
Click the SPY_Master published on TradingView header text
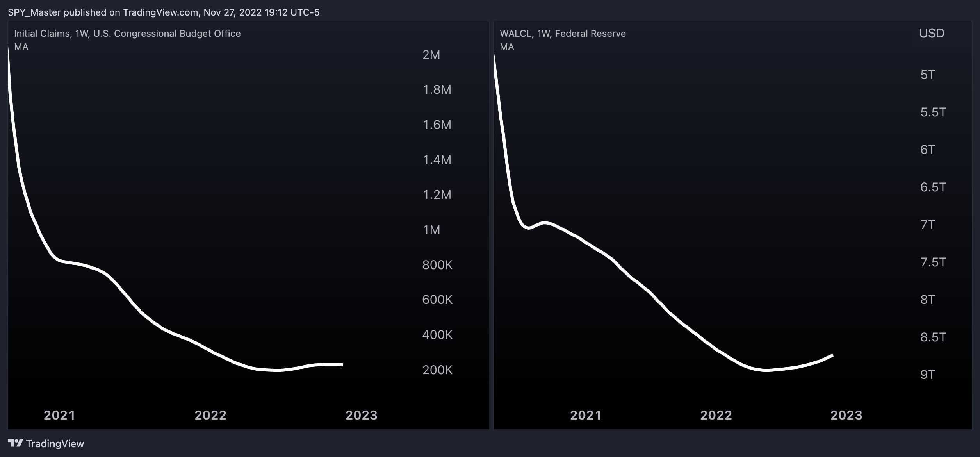click(x=164, y=12)
